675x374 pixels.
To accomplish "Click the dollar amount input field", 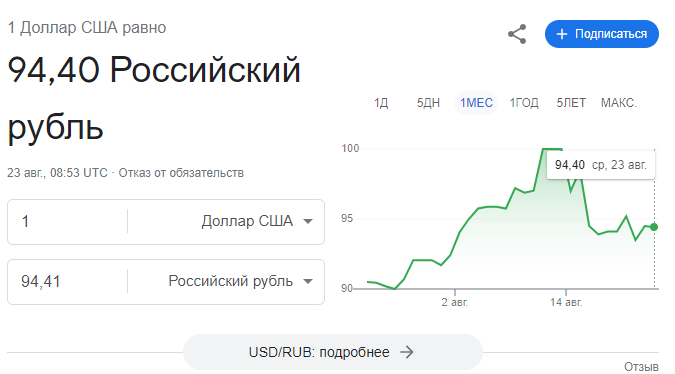I will point(68,222).
